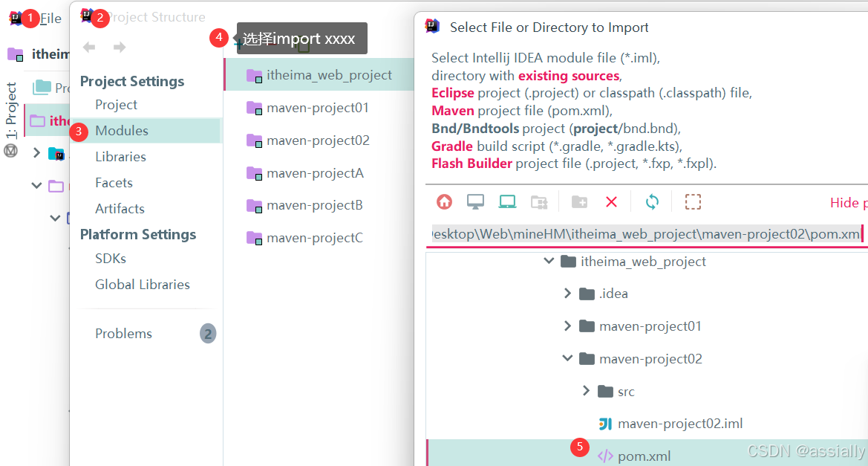The image size is (868, 466).
Task: Click the Problems count badge 2
Action: pos(208,334)
